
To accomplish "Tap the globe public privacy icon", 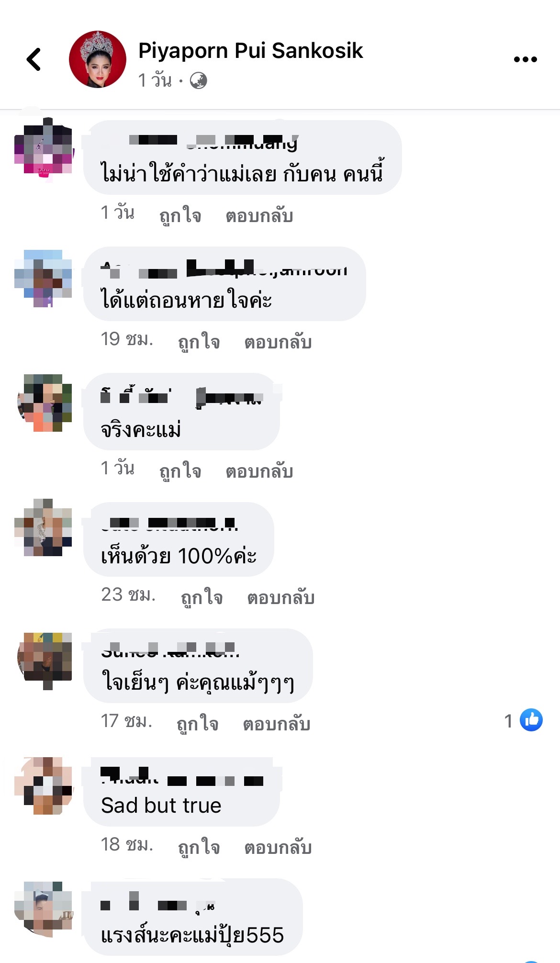I will [x=198, y=80].
